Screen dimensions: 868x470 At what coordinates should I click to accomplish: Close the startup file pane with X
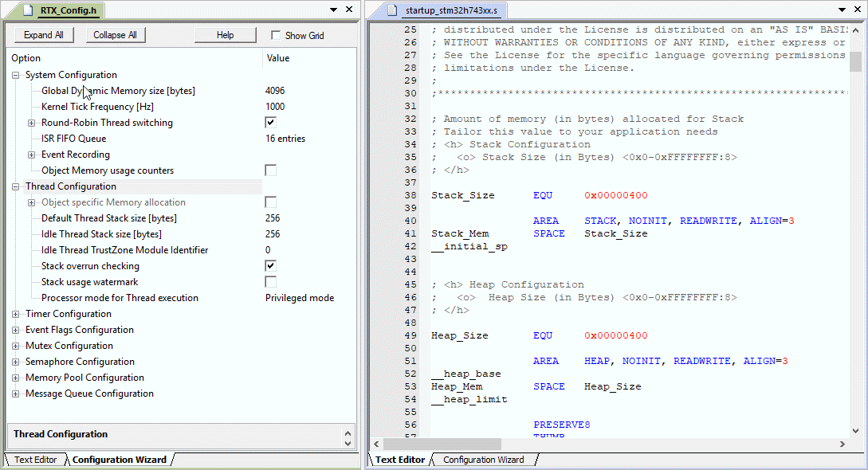click(859, 10)
